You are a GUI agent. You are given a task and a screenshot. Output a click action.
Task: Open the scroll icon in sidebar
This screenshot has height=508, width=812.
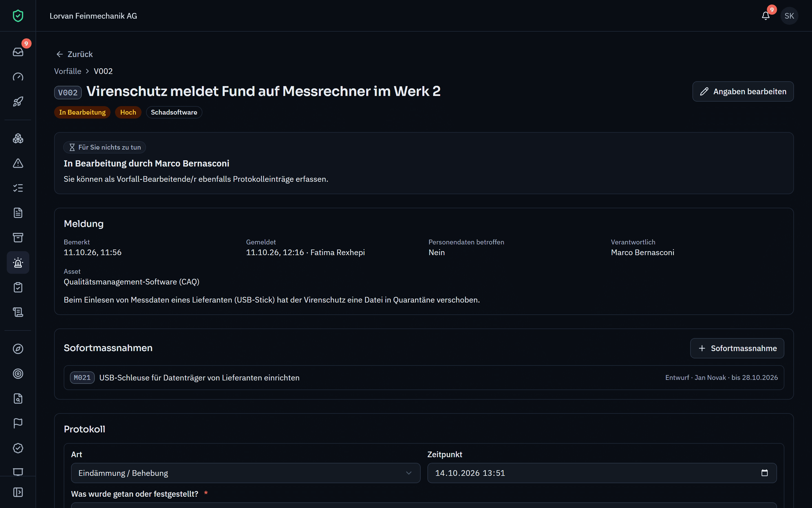18,312
